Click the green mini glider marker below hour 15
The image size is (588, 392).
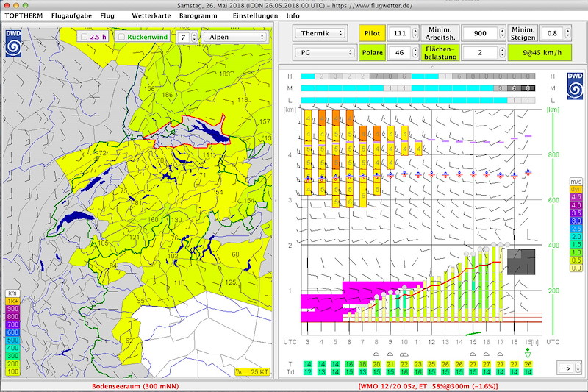pos(473,333)
